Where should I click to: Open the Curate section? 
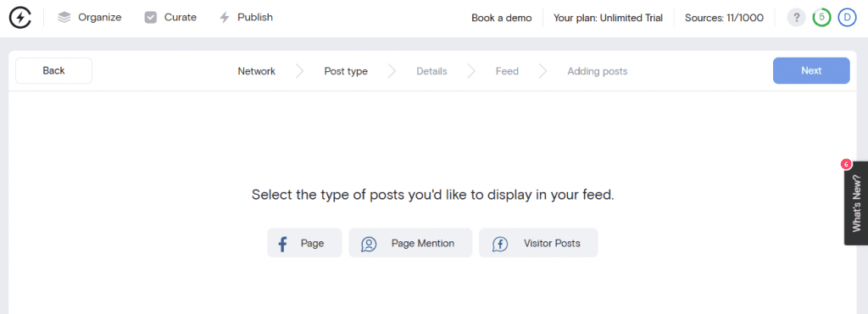(x=170, y=18)
